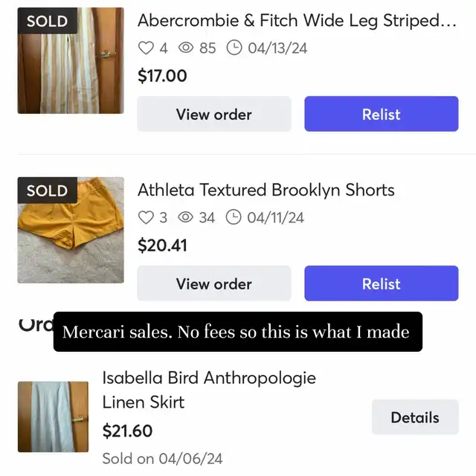The height and width of the screenshot is (476, 476).
Task: Relist the Athleta Textured Brooklyn Shorts
Action: point(382,283)
